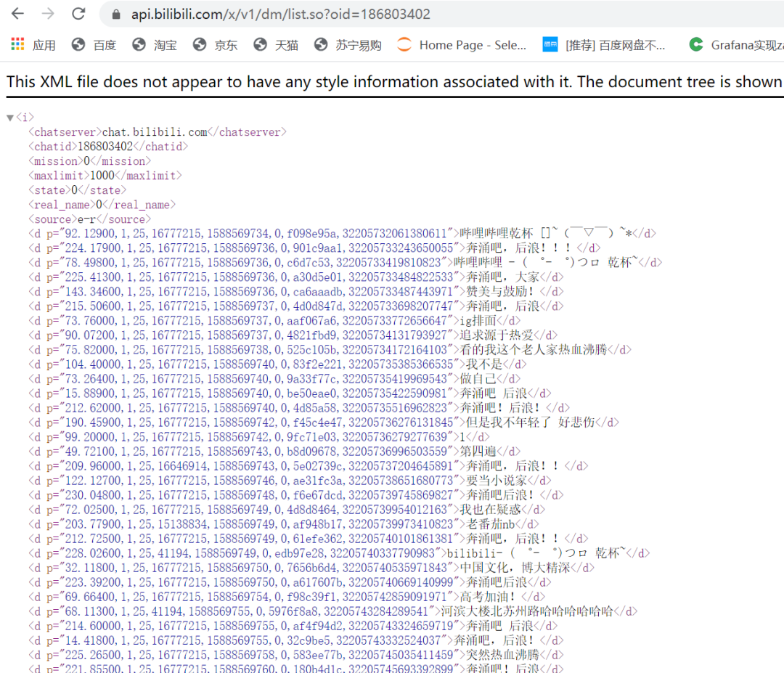This screenshot has width=784, height=673.
Task: Click the line with user hash f098e95a
Action: pyautogui.click(x=343, y=234)
